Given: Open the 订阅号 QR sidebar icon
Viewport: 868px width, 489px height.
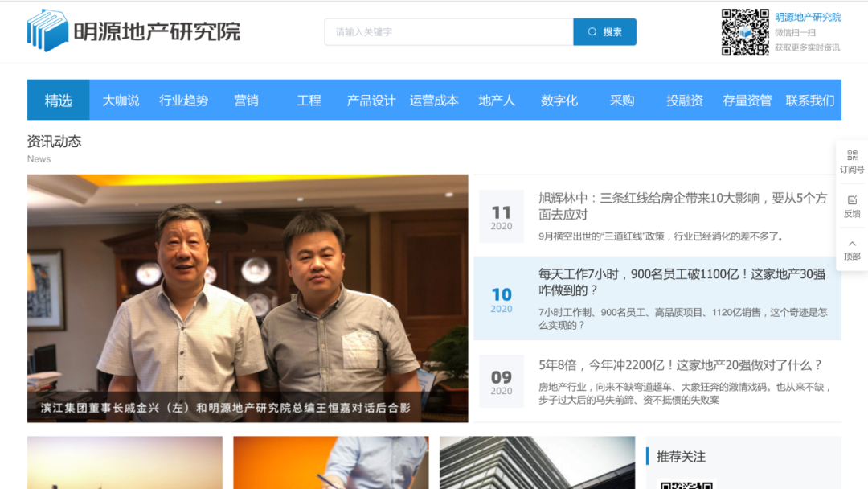Looking at the screenshot, I should point(852,161).
